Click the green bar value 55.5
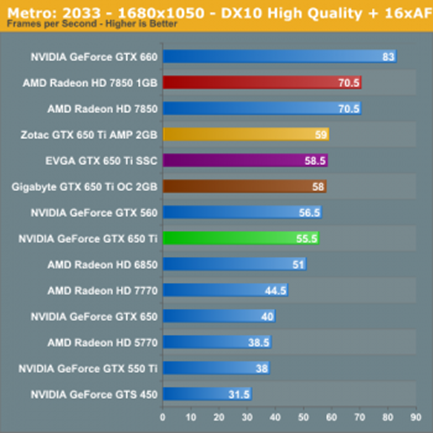Screen dimensions: 433x433 click(307, 239)
